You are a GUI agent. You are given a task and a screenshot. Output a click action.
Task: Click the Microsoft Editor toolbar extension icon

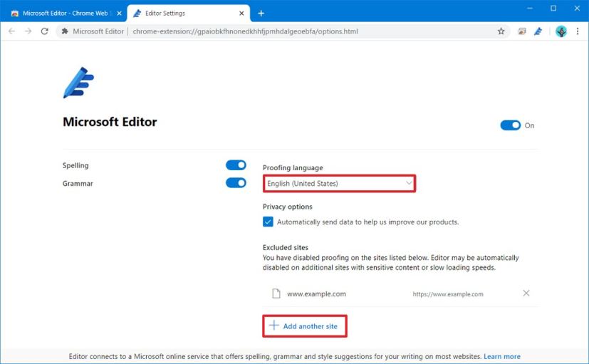[x=538, y=31]
